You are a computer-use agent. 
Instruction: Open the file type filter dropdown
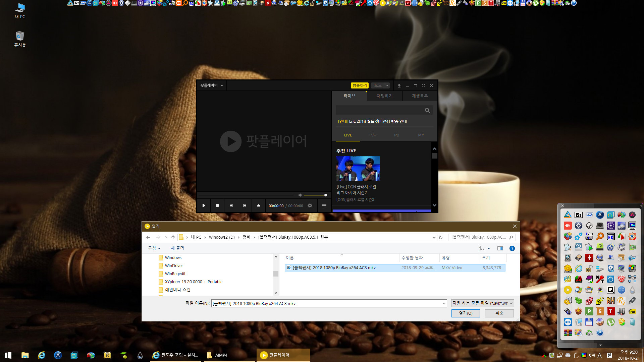tap(482, 303)
